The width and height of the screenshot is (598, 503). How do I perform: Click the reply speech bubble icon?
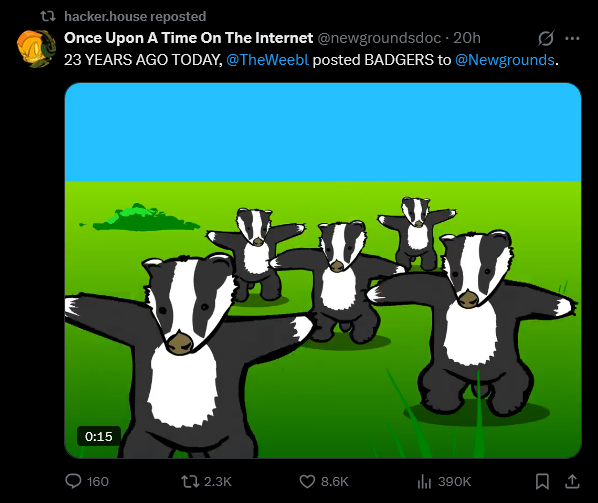[73, 481]
